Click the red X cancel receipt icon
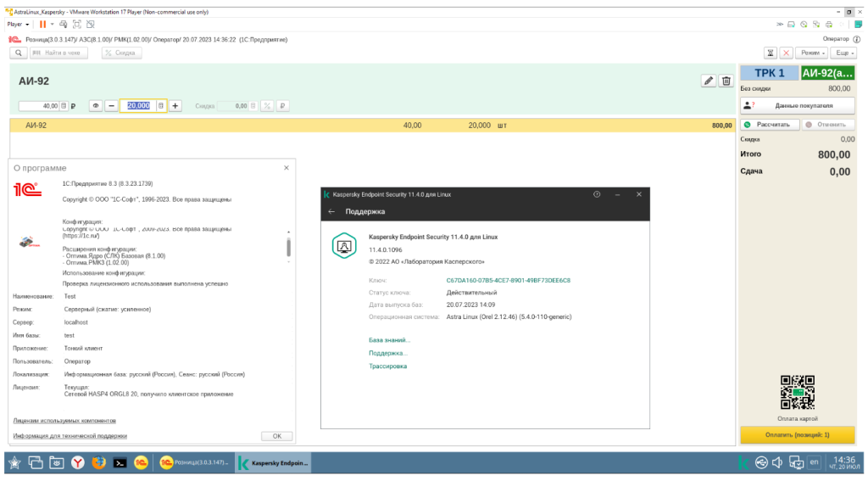This screenshot has height=481, width=868. pos(786,53)
